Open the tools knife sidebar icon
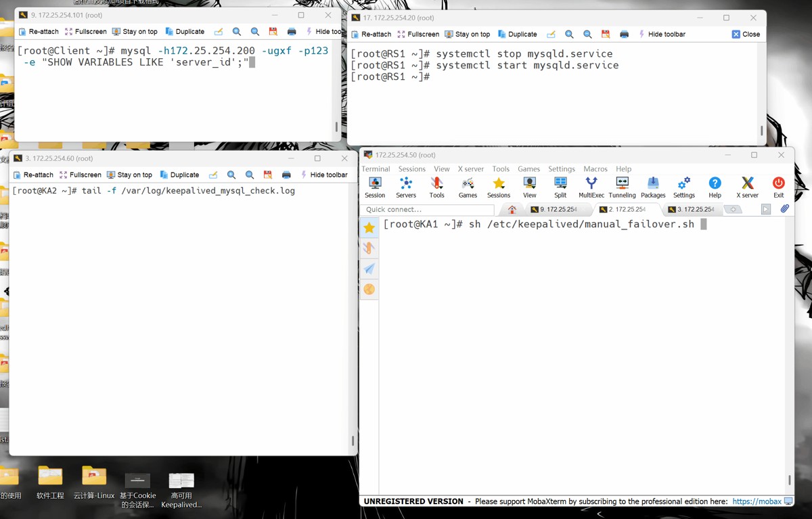 [x=369, y=248]
